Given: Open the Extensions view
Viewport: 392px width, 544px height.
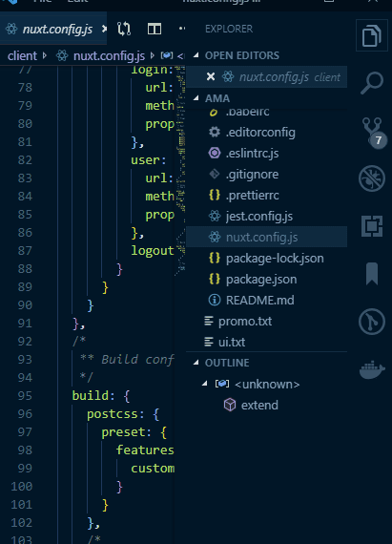Looking at the screenshot, I should tap(372, 226).
